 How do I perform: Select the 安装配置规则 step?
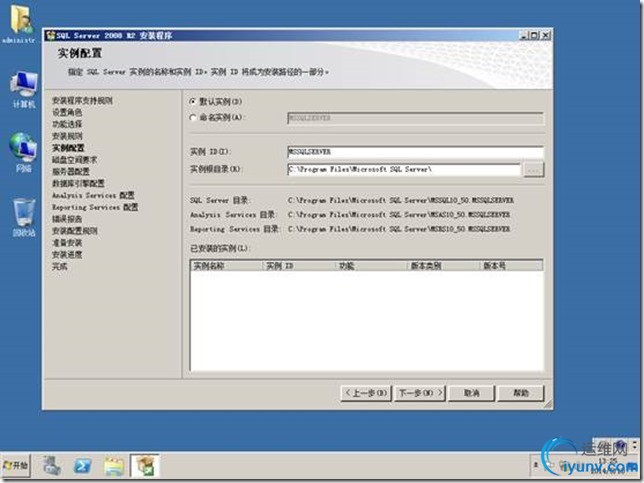click(74, 231)
